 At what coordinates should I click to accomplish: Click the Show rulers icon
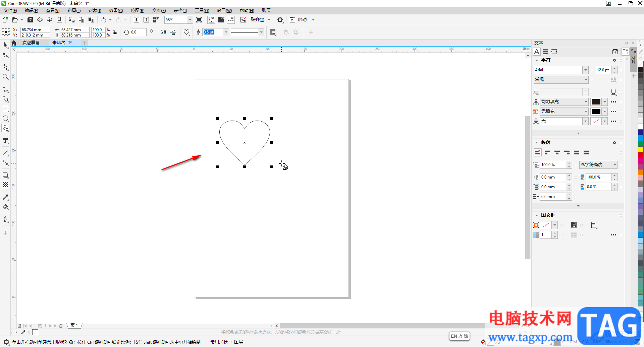211,20
